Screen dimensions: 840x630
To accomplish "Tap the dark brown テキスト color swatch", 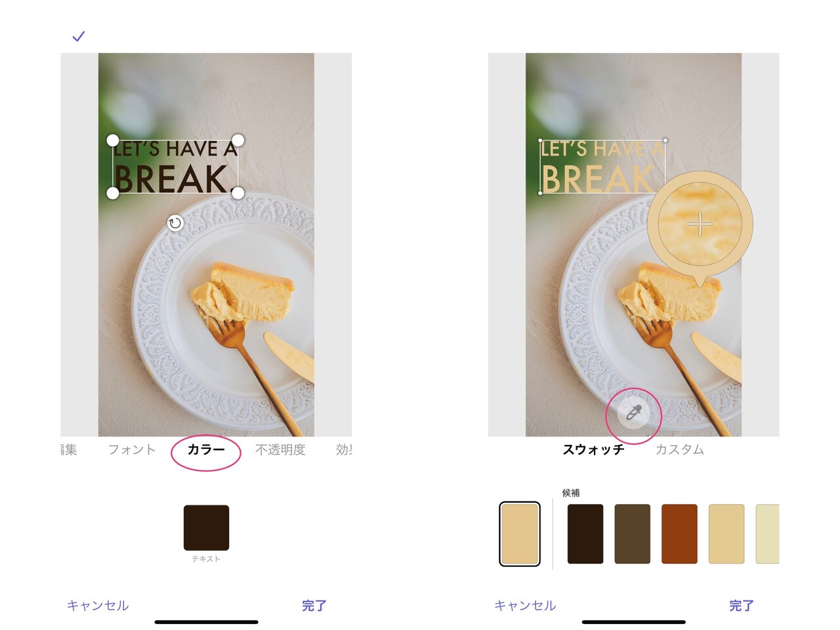I will (206, 528).
